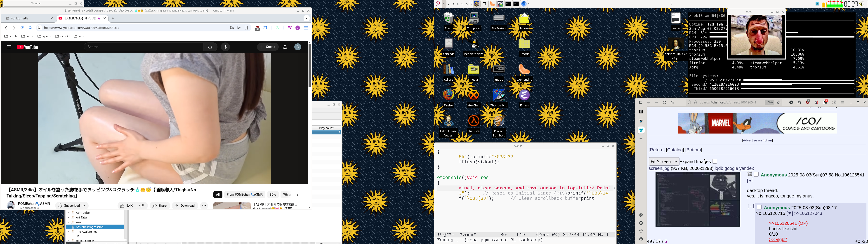Open the iqdb reverse image search link
This screenshot has width=868, height=244.
(719, 169)
